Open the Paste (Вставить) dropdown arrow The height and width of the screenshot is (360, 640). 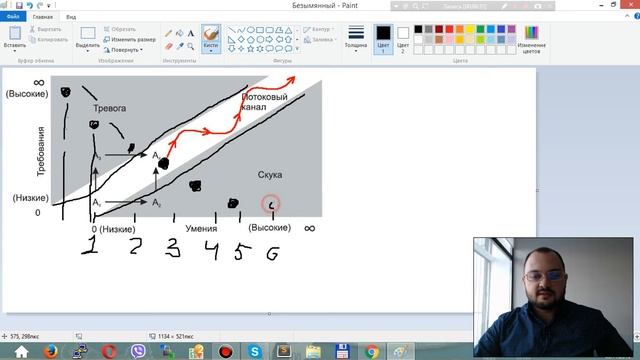click(x=15, y=51)
